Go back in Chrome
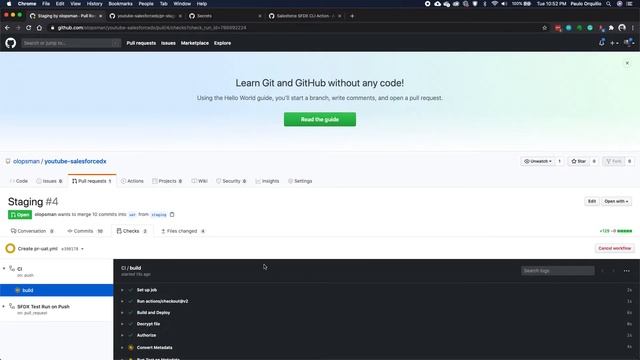 (7, 28)
